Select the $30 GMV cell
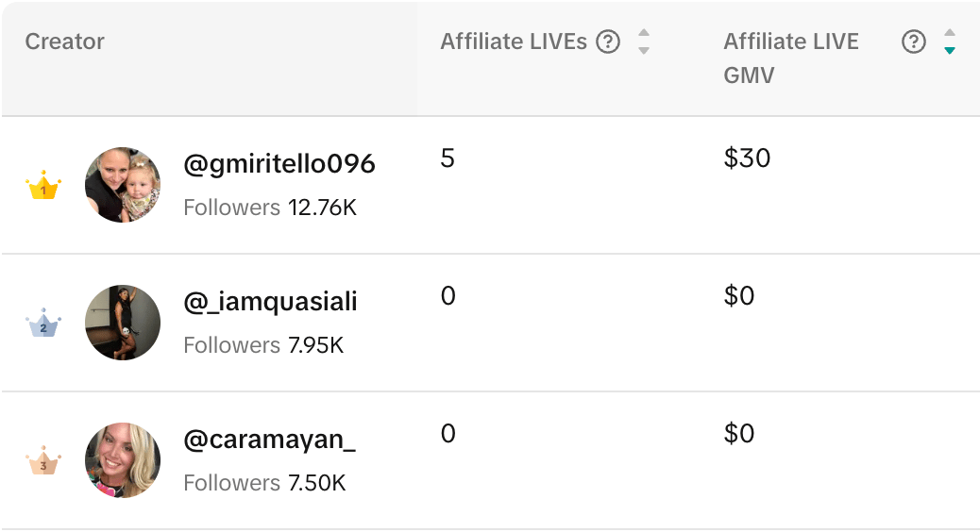980x532 pixels. pos(747,158)
